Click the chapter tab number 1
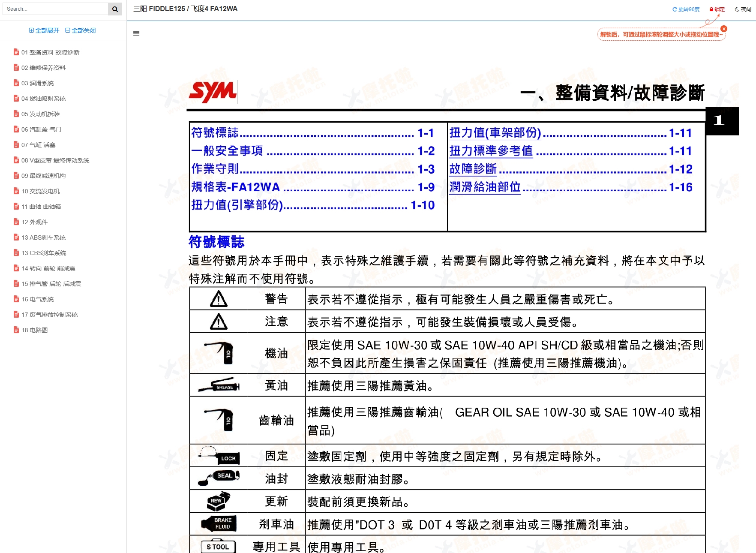 tap(722, 121)
